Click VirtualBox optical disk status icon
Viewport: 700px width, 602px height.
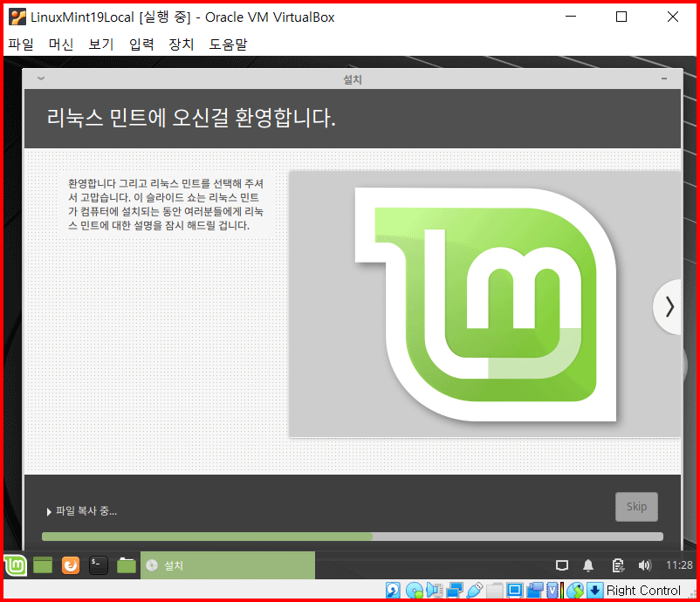[415, 591]
